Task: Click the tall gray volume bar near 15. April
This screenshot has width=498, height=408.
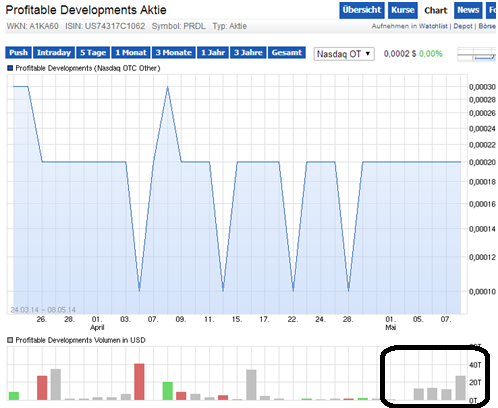Action: (251, 385)
